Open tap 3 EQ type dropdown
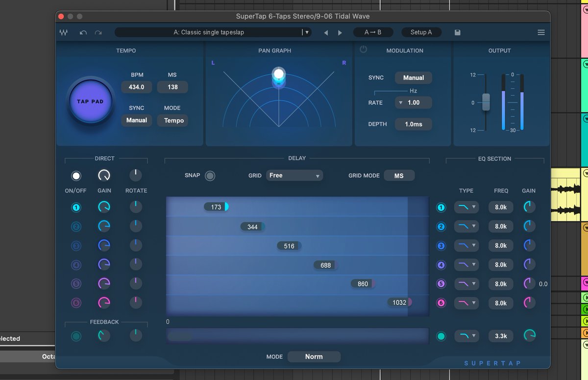The image size is (588, 380). click(x=466, y=245)
